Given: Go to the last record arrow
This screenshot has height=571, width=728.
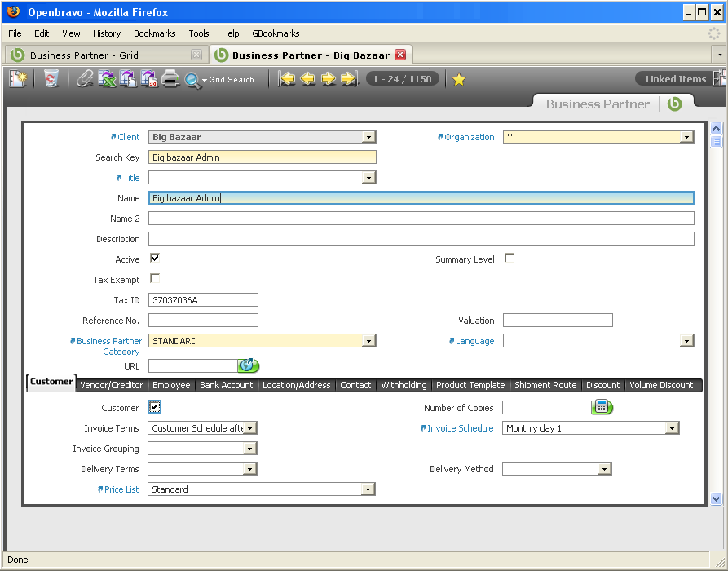Looking at the screenshot, I should pos(349,79).
